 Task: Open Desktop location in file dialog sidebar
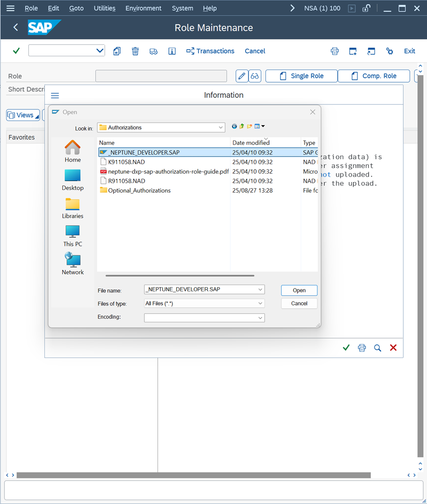click(x=72, y=180)
